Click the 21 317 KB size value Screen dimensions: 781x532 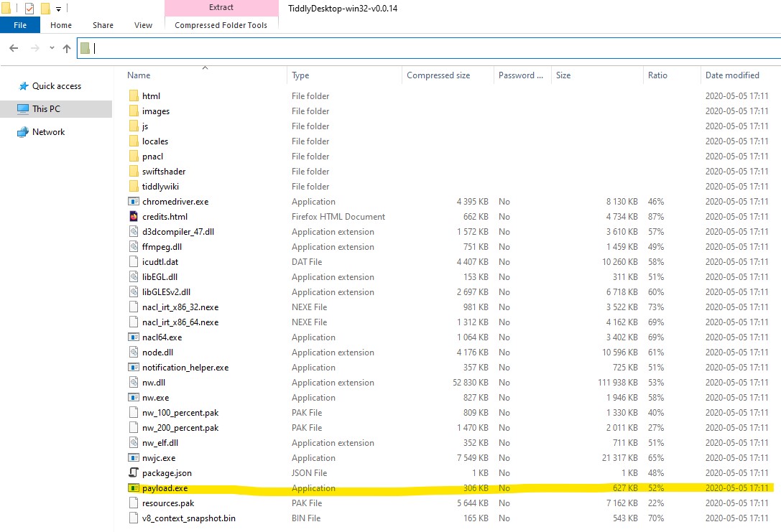(619, 458)
